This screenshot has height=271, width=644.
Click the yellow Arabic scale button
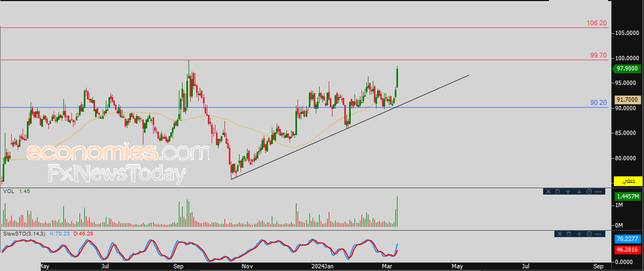628,181
